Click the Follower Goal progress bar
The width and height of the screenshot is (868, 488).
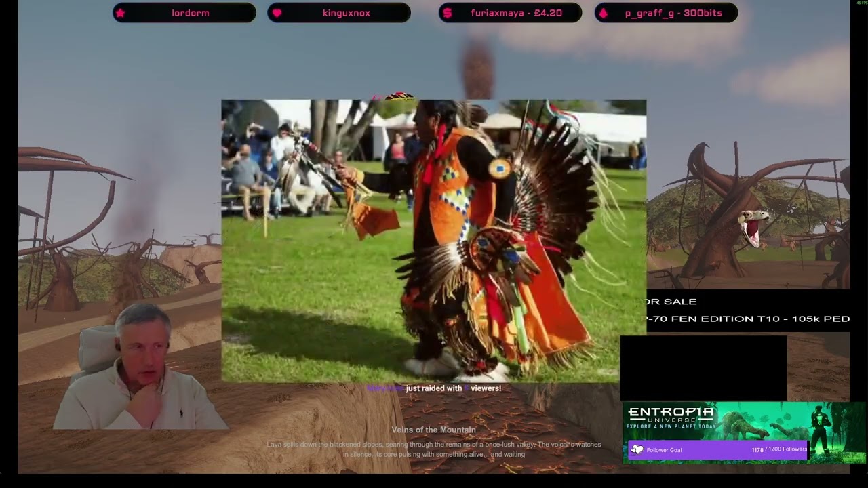718,449
